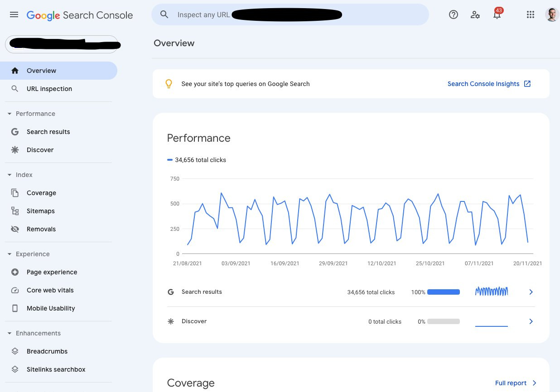This screenshot has height=392, width=560.
Task: Open the property selector dropdown
Action: click(x=61, y=44)
